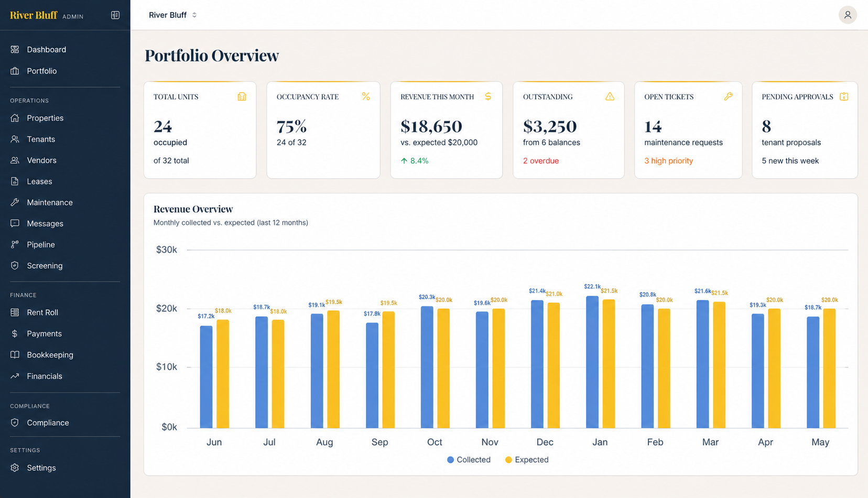
Task: Click the '$3,250' outstanding amount
Action: coord(550,126)
